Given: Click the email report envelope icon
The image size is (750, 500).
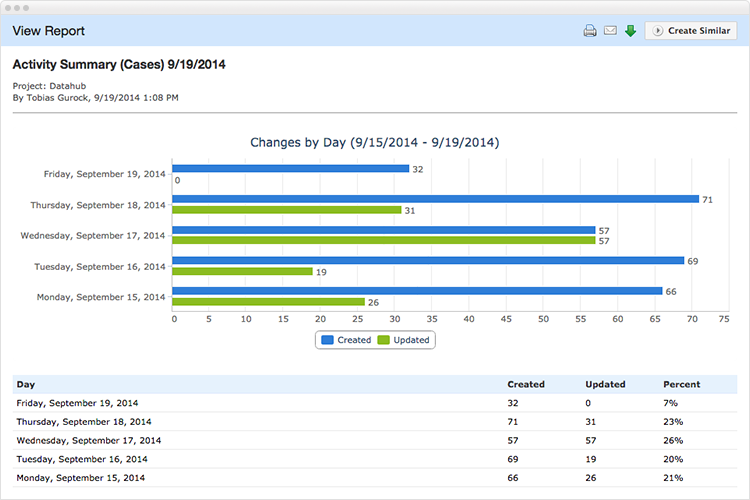Looking at the screenshot, I should [x=610, y=31].
